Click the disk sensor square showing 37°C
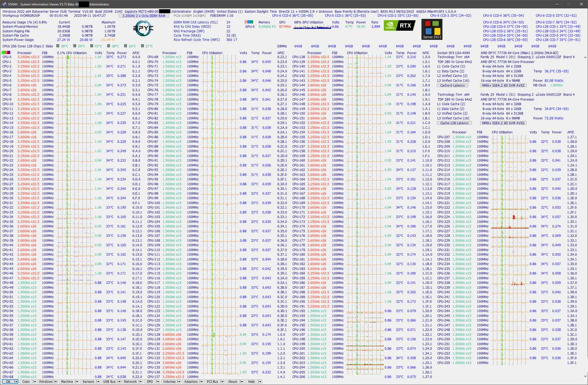The width and height of the screenshot is (588, 385). tap(142, 46)
